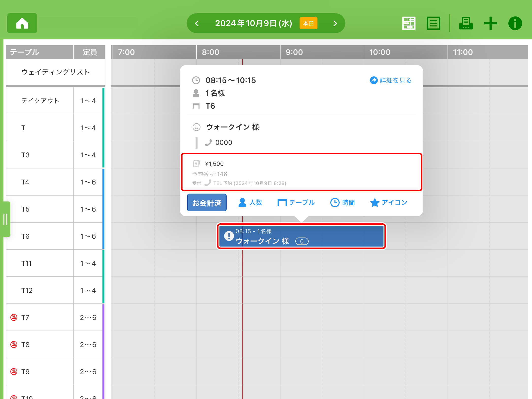532x399 pixels.
Task: Switch to reservation list view icon
Action: [433, 23]
